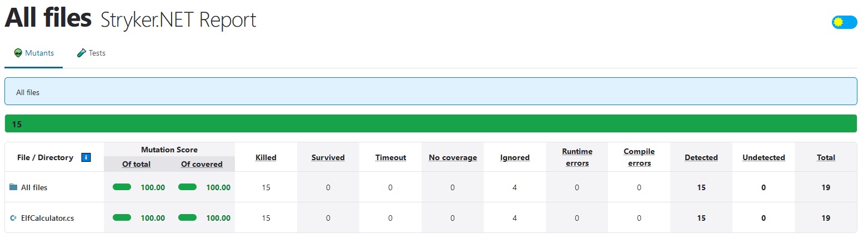
Task: Switch to the Tests tab
Action: 91,53
